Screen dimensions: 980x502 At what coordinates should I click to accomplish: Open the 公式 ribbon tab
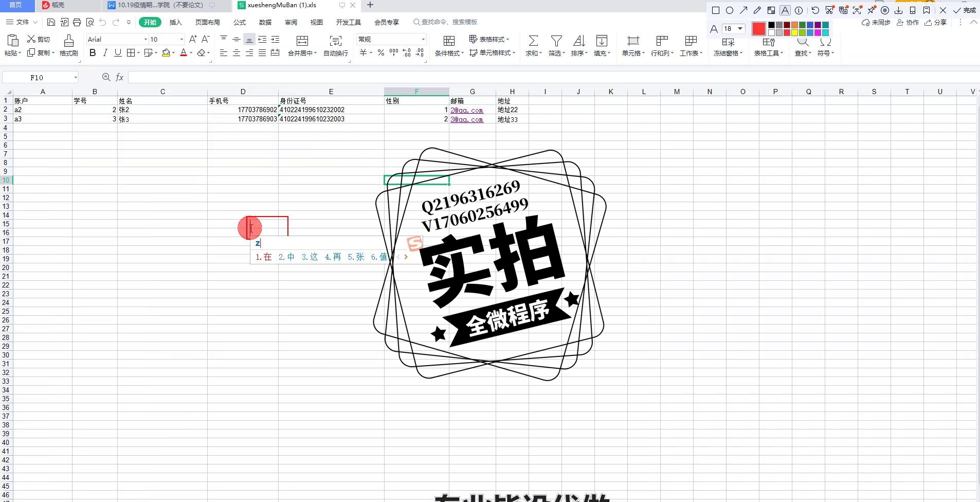pos(240,22)
